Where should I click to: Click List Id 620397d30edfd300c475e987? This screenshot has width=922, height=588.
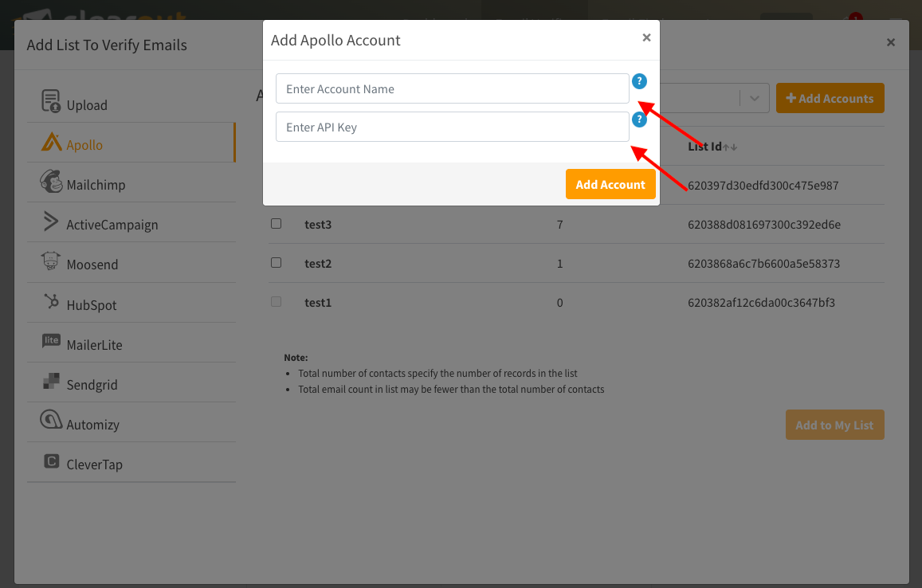[x=763, y=186]
